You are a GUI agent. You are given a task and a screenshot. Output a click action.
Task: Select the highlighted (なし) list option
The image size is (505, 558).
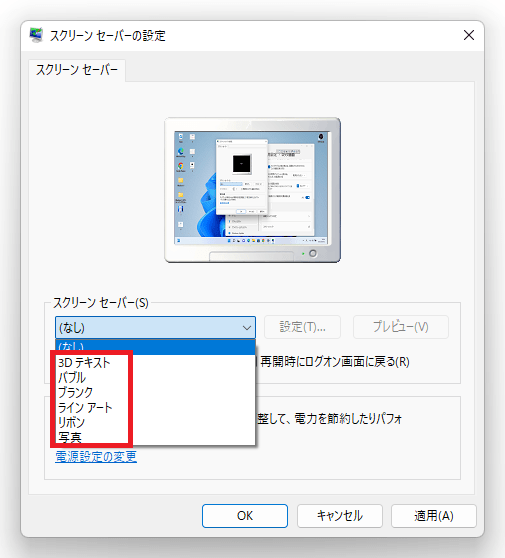pyautogui.click(x=156, y=347)
